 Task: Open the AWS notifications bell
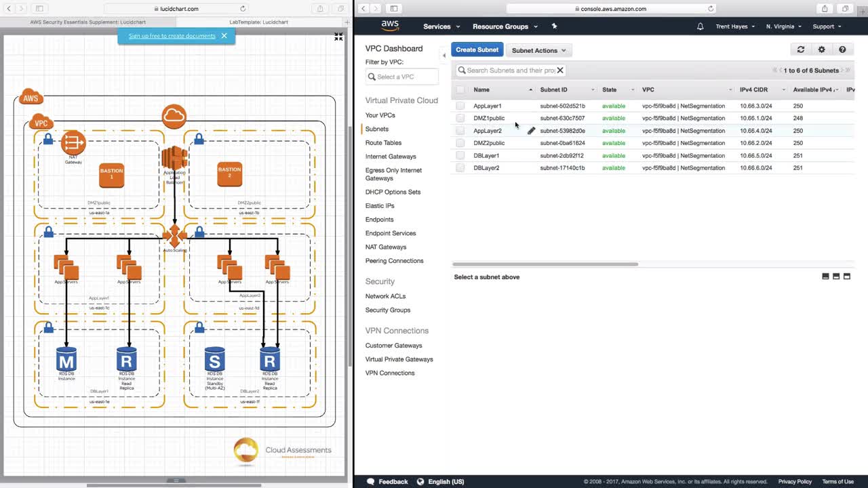(701, 26)
